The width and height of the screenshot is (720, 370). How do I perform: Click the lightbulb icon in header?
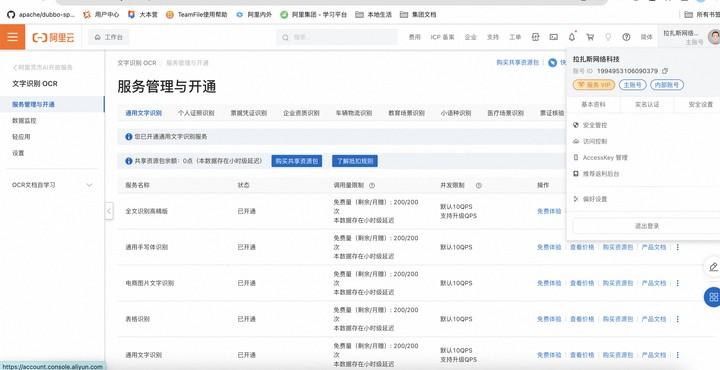pos(608,37)
